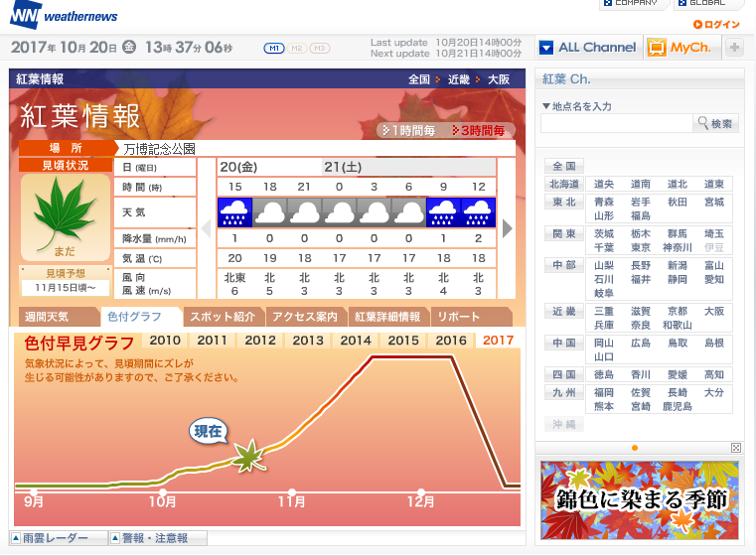Screen dimensions: 756x556
Task: Open the リポート tab
Action: (470, 317)
